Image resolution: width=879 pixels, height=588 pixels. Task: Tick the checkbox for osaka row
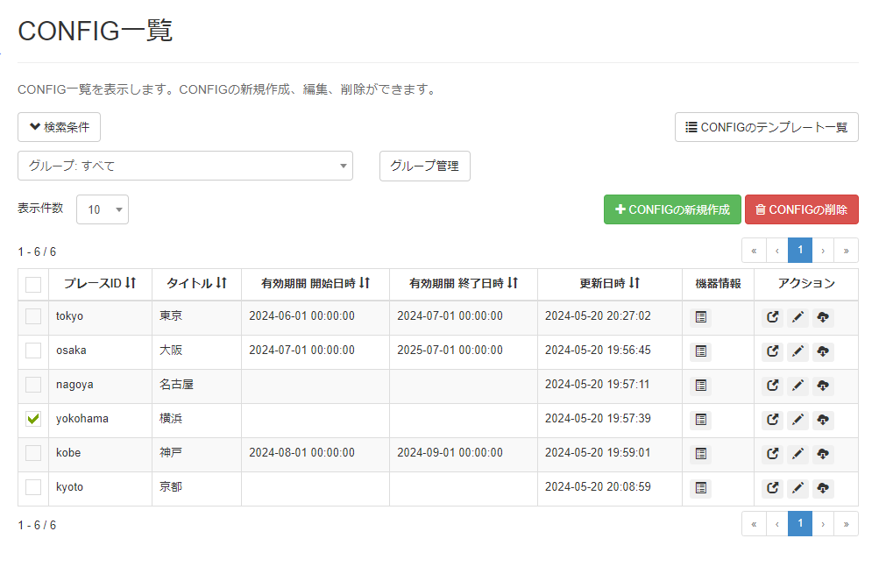pos(33,351)
